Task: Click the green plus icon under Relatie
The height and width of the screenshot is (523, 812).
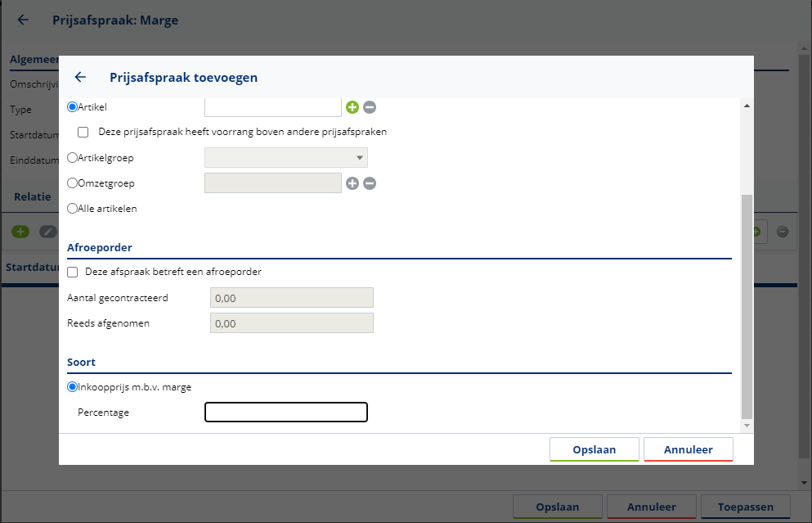Action: 20,232
